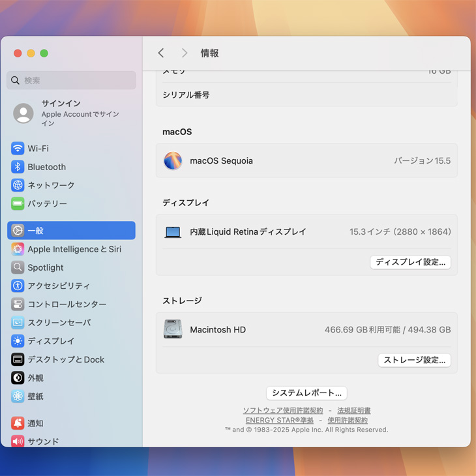Click the 情報 window title
This screenshot has width=476, height=476.
(x=209, y=53)
